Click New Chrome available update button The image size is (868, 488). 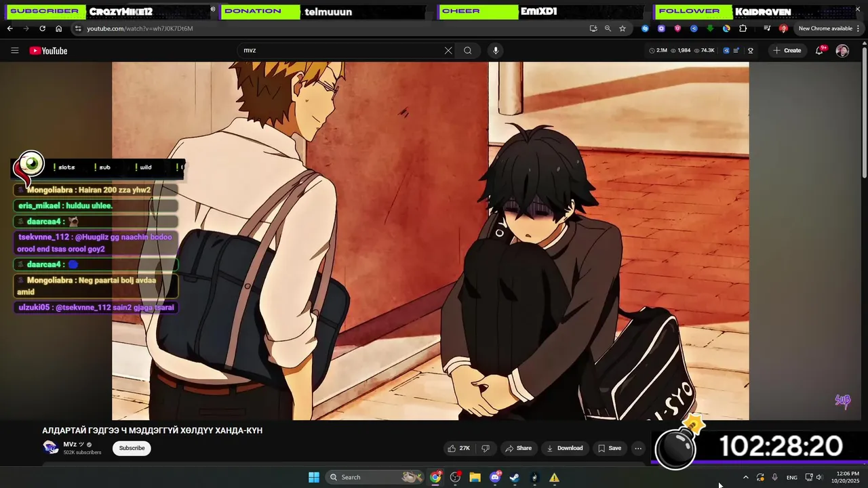825,28
